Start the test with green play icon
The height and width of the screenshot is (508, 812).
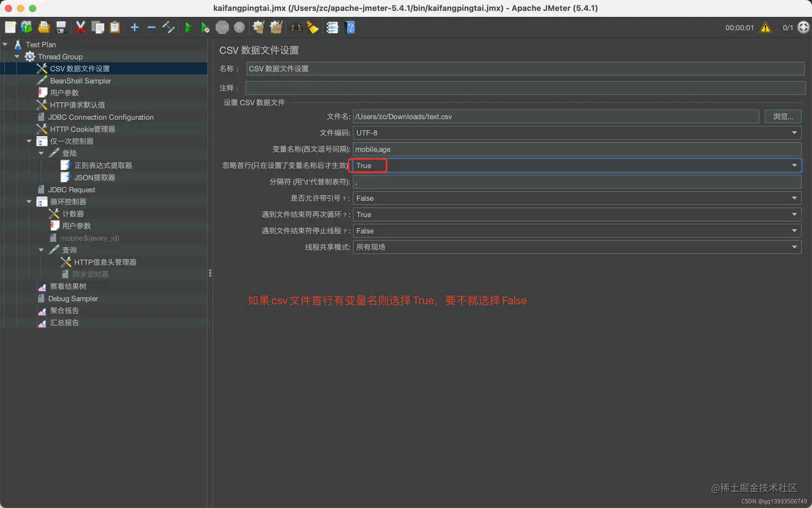click(189, 27)
